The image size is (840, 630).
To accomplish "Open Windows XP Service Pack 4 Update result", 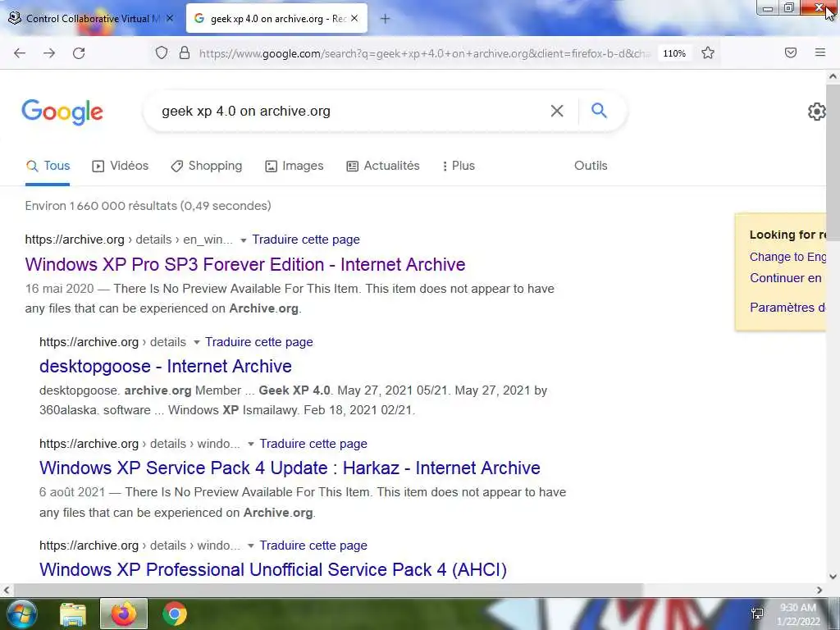I will coord(290,468).
